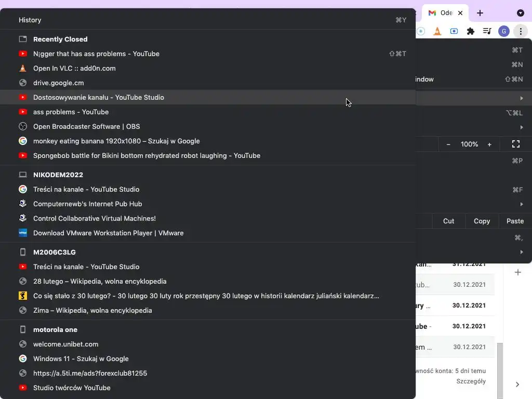This screenshot has height=399, width=532.
Task: Open Dostosowywanie kanału YouTube Studio entry
Action: pos(208,97)
